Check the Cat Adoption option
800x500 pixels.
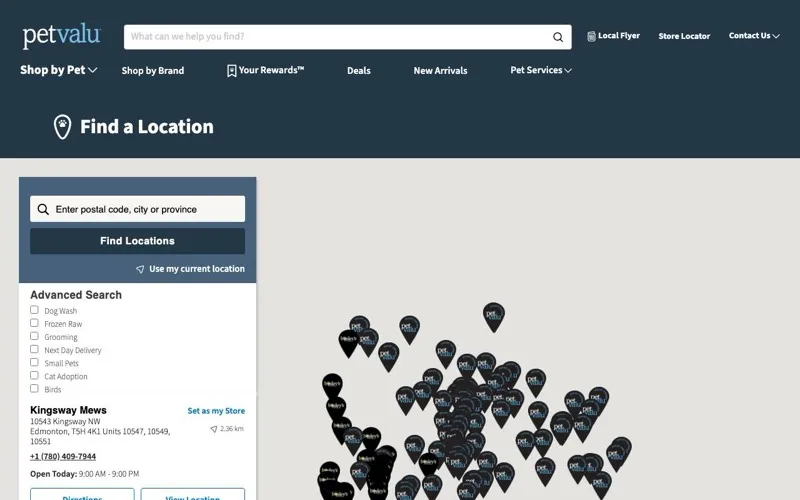(x=34, y=375)
